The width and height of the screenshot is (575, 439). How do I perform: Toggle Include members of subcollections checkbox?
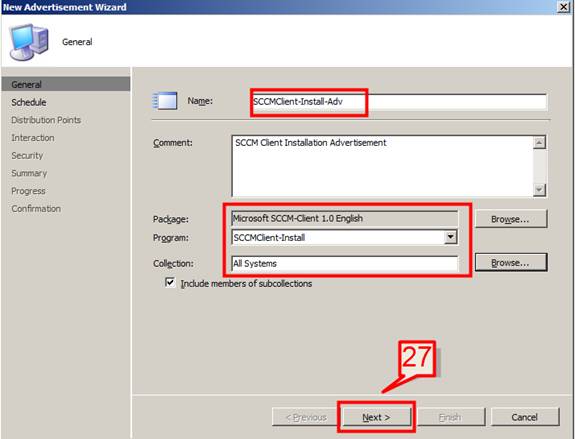[170, 283]
